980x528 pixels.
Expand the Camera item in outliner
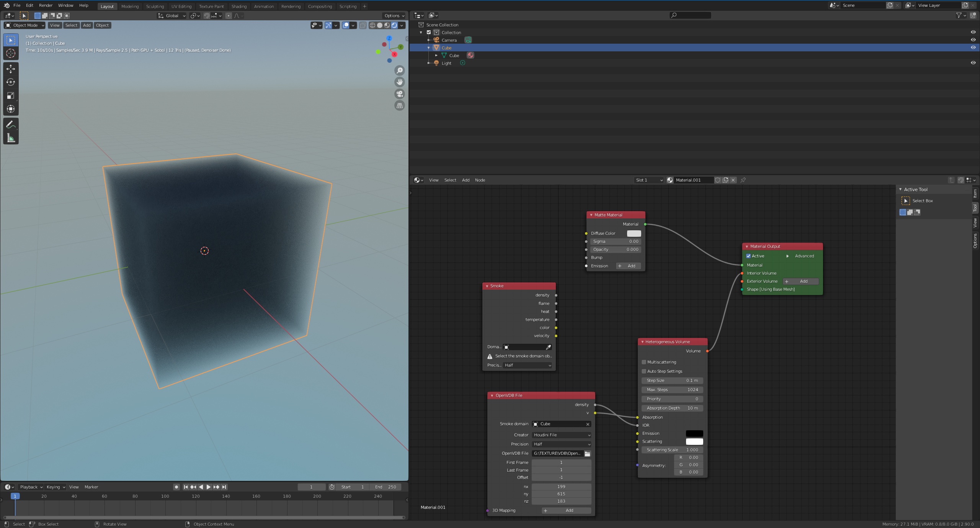pos(429,40)
